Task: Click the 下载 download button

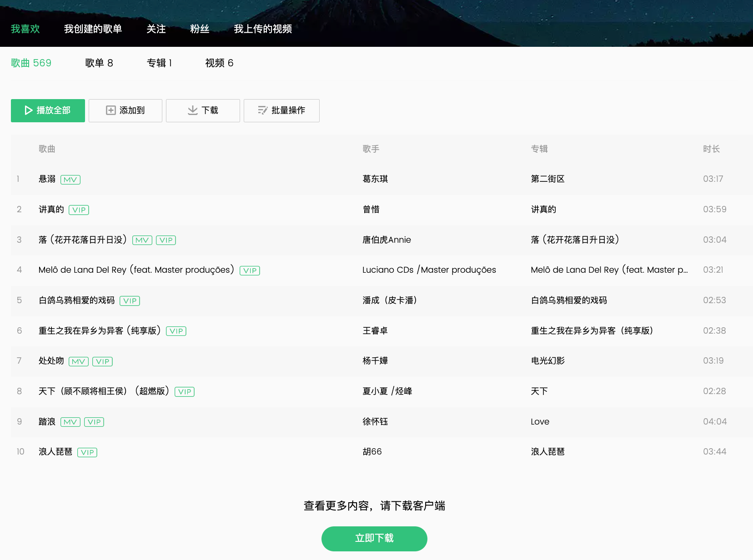Action: coord(203,110)
